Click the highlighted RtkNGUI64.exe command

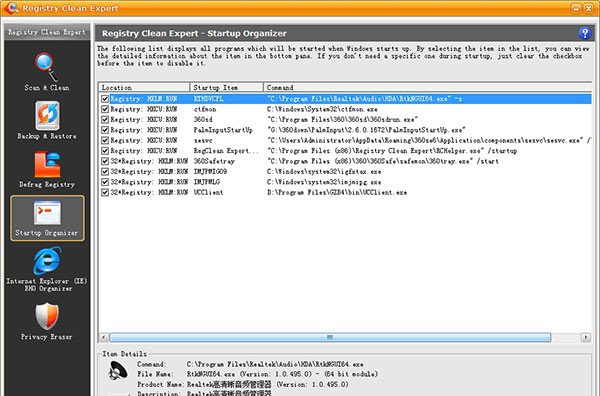coord(364,99)
